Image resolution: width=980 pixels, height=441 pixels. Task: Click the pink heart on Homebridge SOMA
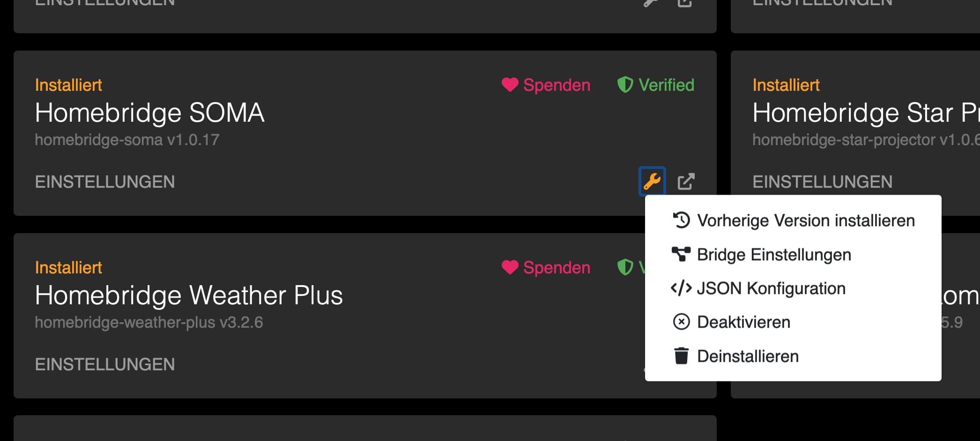click(x=510, y=85)
